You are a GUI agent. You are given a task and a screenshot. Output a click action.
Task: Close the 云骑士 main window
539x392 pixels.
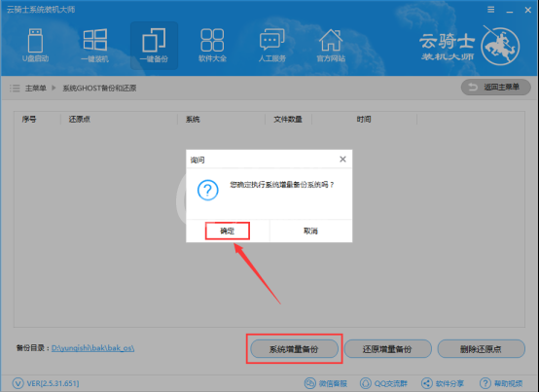(528, 11)
